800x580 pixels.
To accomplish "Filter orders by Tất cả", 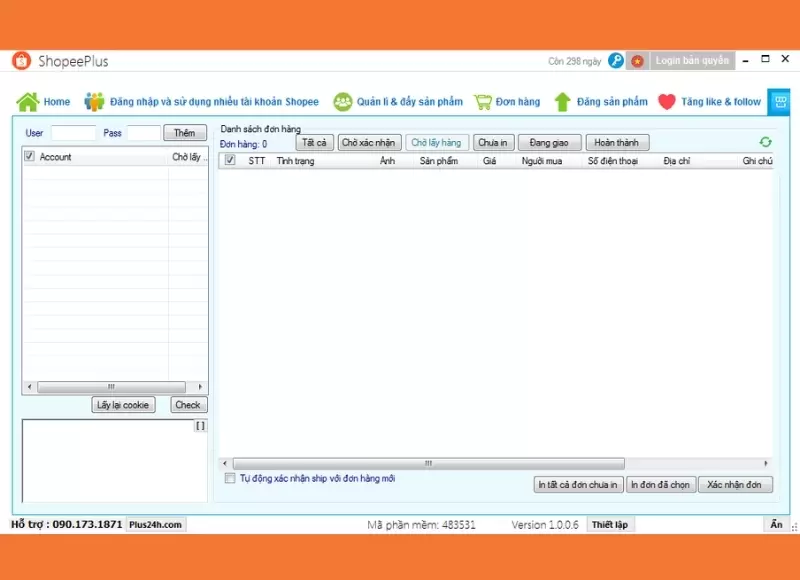I will click(314, 142).
